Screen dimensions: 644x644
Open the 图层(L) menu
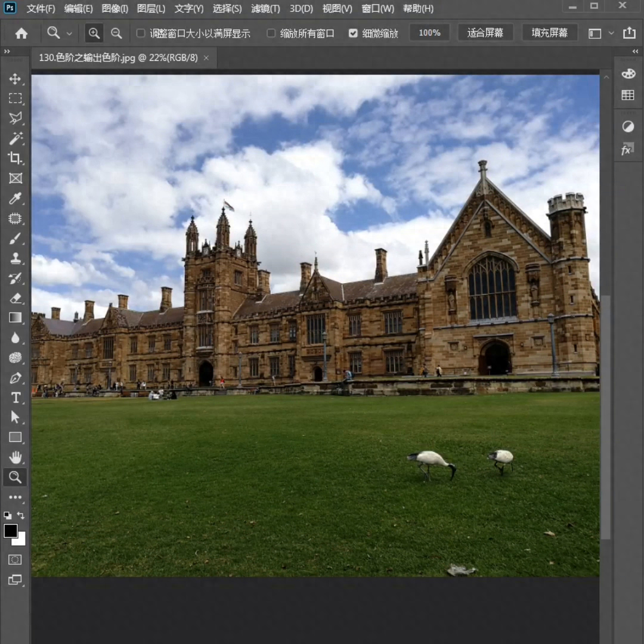click(x=151, y=8)
